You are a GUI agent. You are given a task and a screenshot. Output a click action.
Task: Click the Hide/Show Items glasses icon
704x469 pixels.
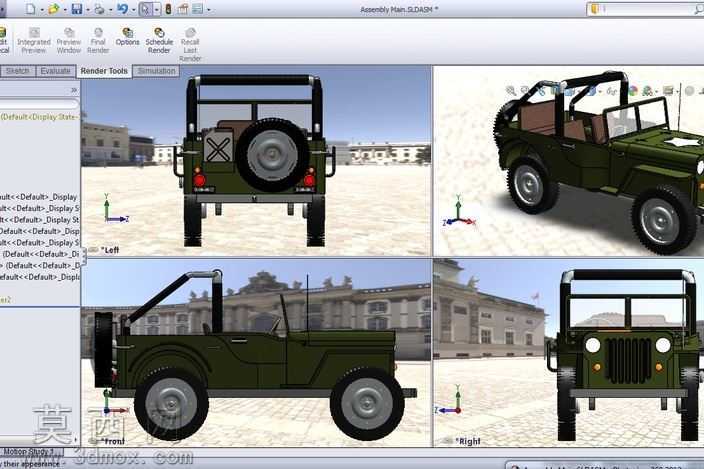pos(612,91)
